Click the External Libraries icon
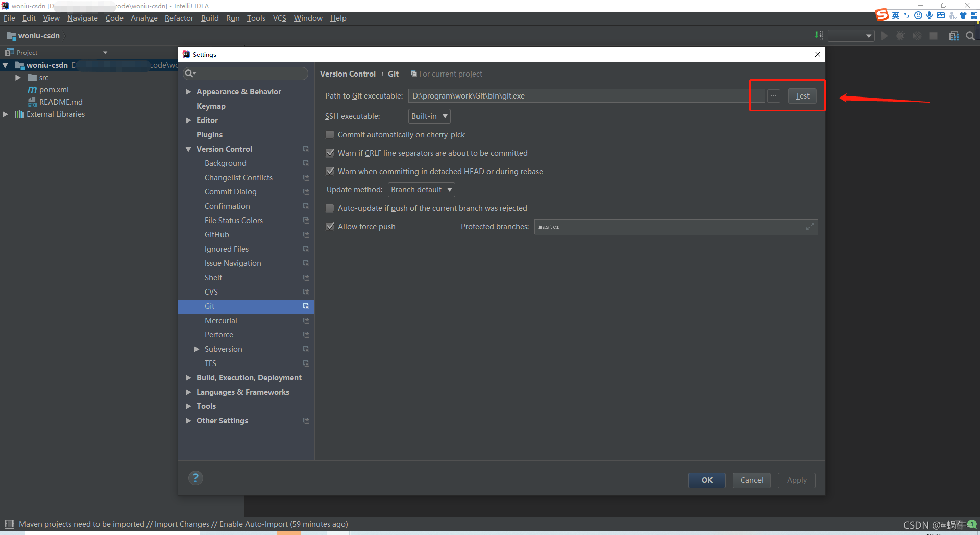The image size is (980, 535). pos(19,114)
